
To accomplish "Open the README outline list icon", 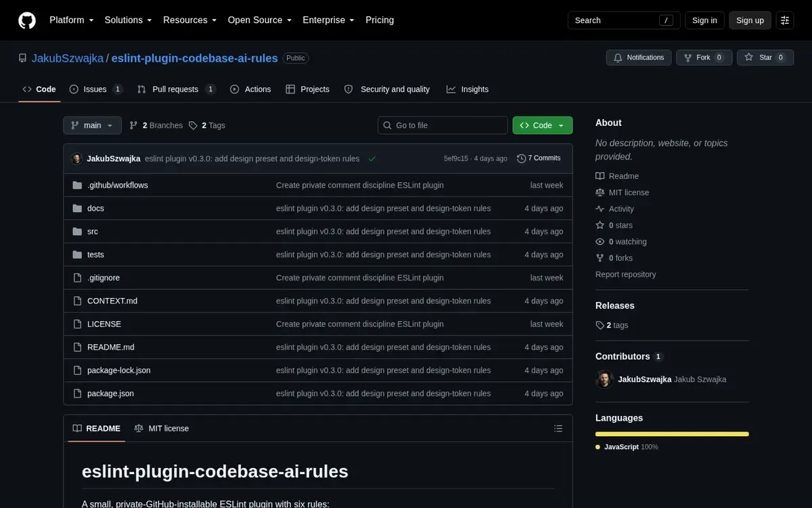I will (558, 429).
